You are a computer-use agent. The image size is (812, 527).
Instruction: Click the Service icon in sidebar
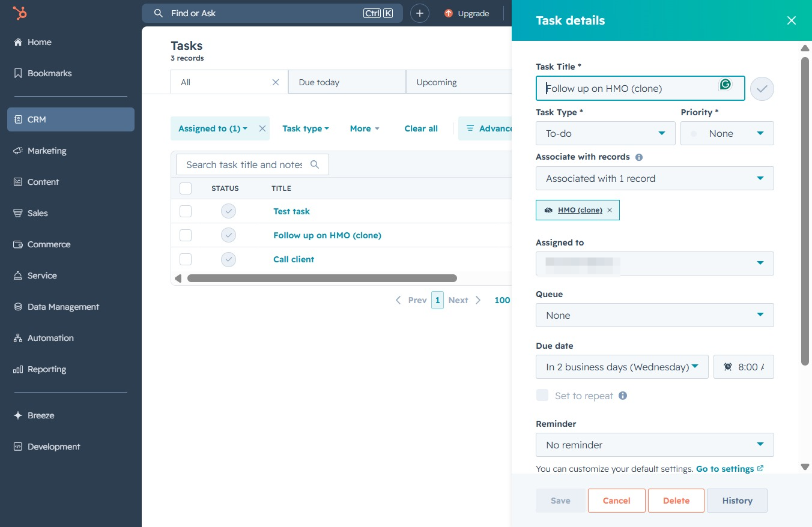click(x=17, y=276)
